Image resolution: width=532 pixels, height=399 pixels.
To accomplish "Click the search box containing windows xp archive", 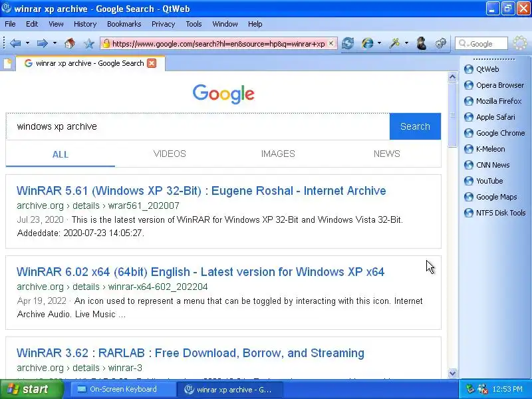I will pos(198,126).
